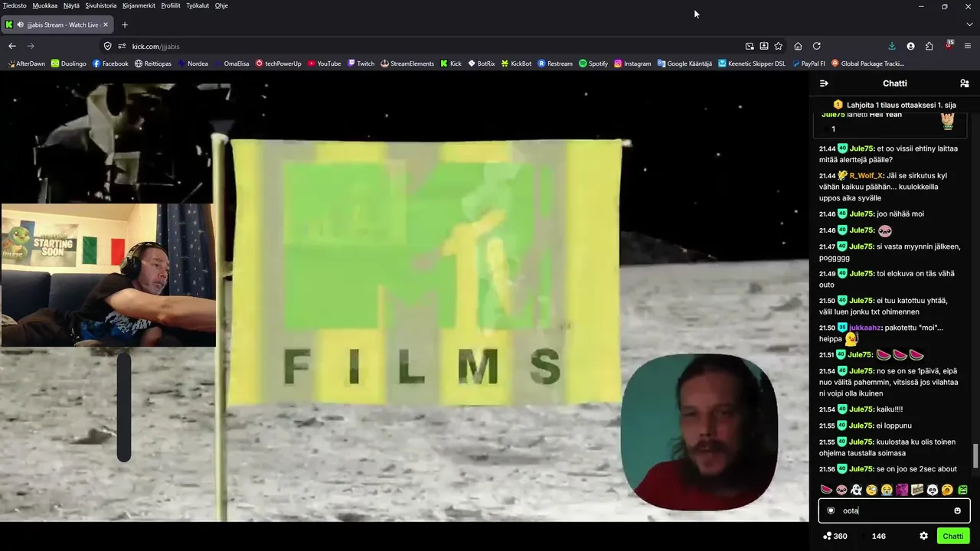This screenshot has width=980, height=551.
Task: Insert the watermelon emote from quick bar
Action: point(826,490)
